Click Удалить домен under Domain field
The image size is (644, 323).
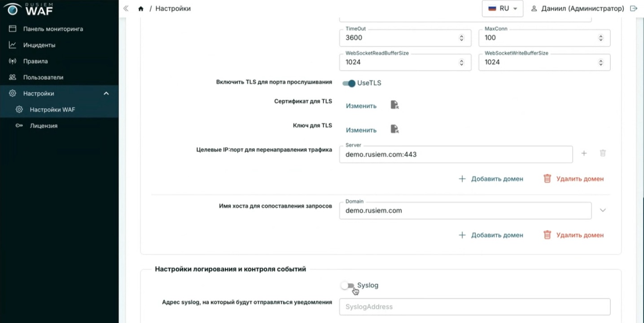(x=574, y=235)
